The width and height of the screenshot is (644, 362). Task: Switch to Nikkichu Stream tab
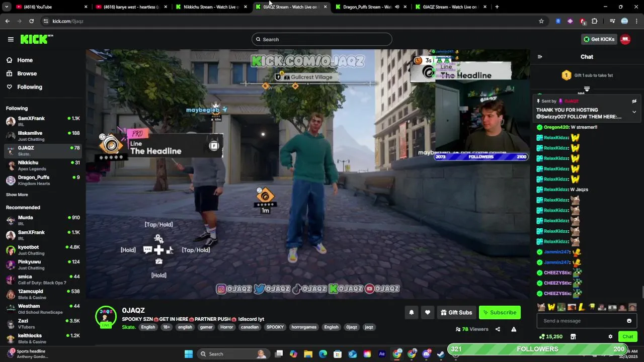pos(210,7)
